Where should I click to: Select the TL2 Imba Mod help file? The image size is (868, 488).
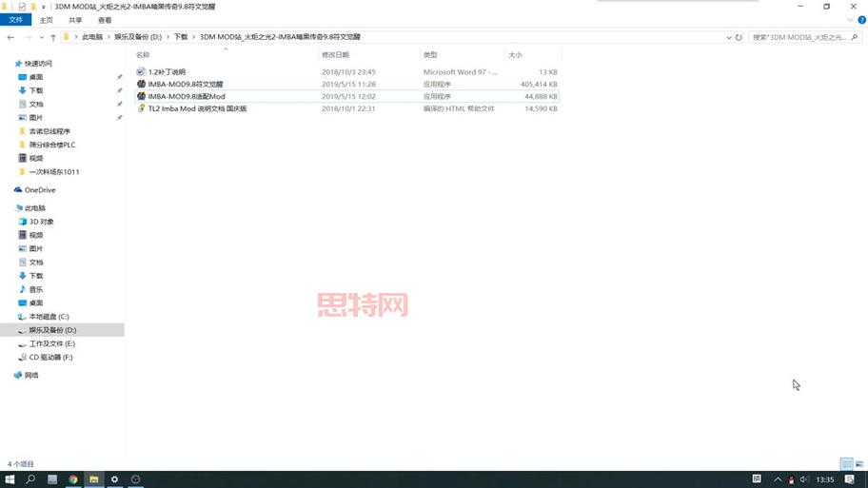347,108
